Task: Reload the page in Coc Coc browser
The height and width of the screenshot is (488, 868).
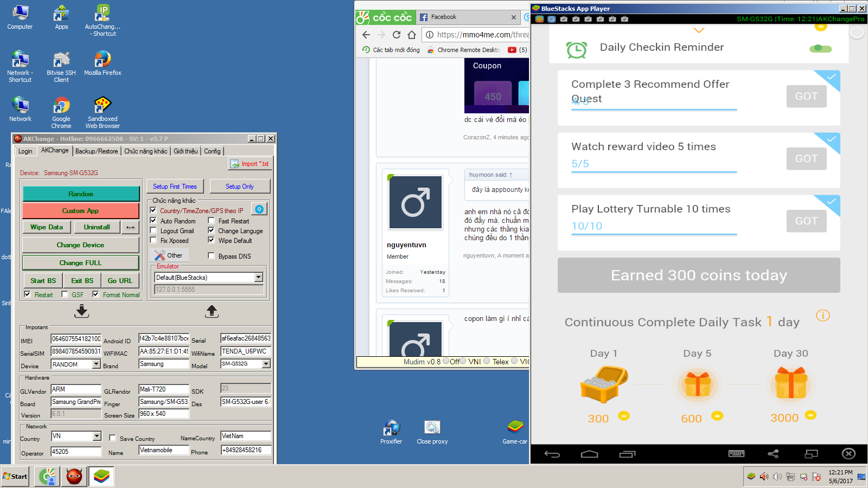Action: point(397,35)
